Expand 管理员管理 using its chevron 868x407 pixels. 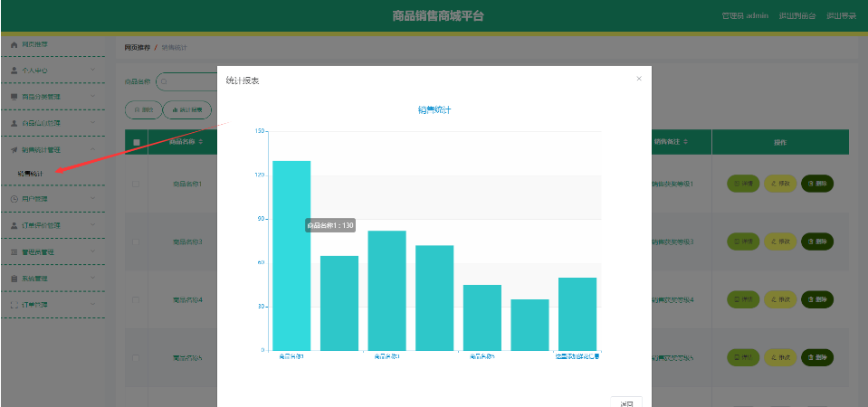(x=93, y=251)
